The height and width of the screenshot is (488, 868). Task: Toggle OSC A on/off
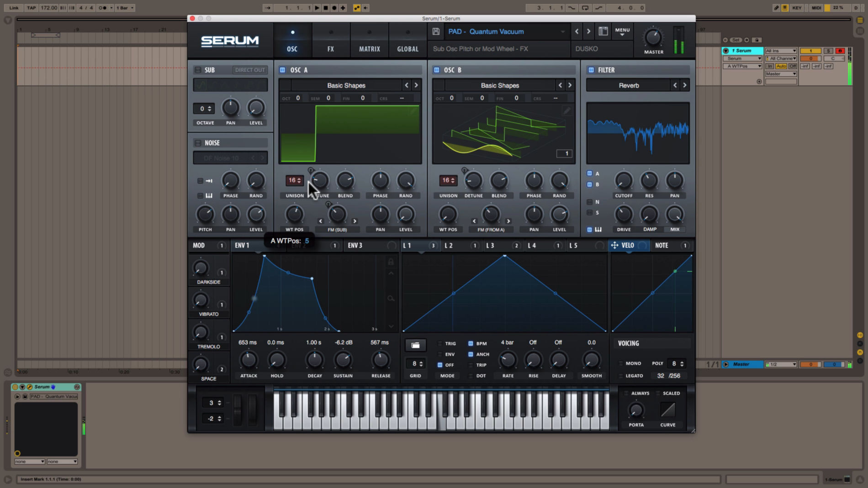click(282, 70)
